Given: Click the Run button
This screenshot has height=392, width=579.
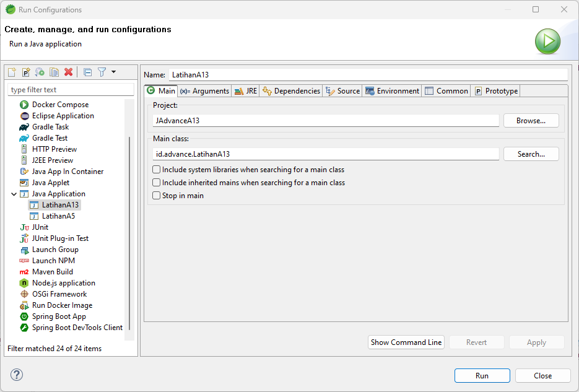Looking at the screenshot, I should click(482, 375).
